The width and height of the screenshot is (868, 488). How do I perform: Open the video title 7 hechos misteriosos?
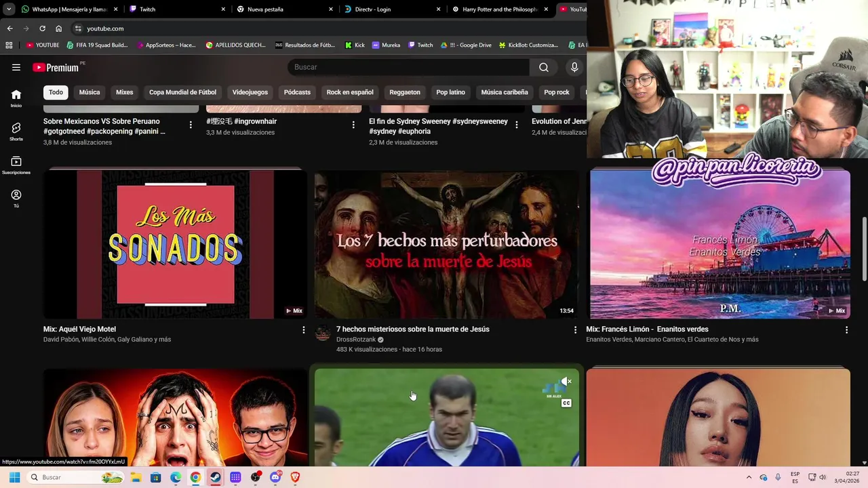point(413,329)
